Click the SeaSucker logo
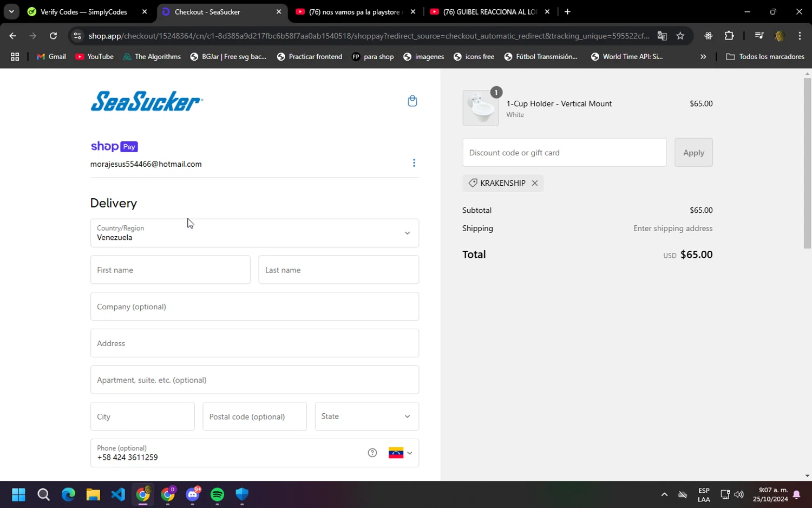Image resolution: width=812 pixels, height=508 pixels. coord(147,101)
